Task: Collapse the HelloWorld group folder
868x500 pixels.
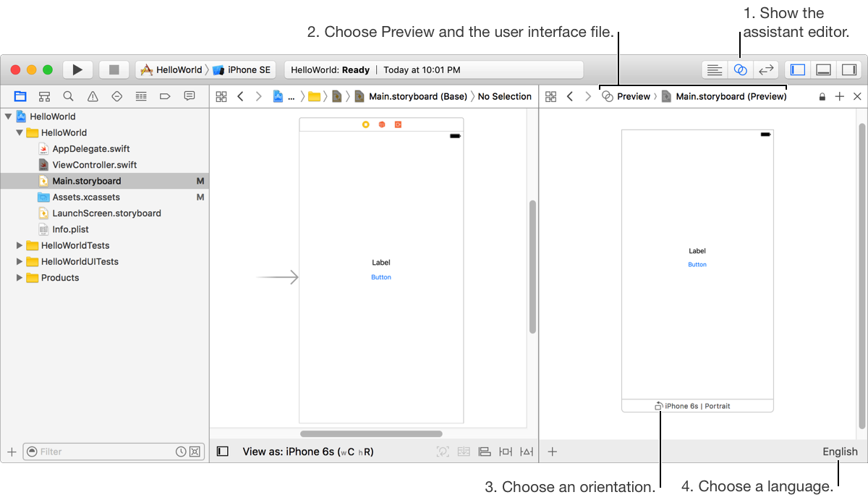Action: click(20, 132)
